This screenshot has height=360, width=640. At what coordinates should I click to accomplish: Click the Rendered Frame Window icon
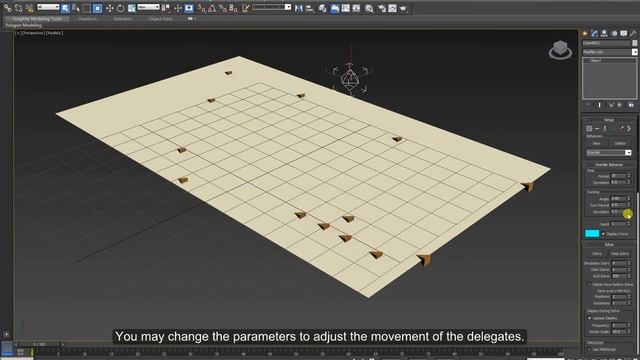392,8
